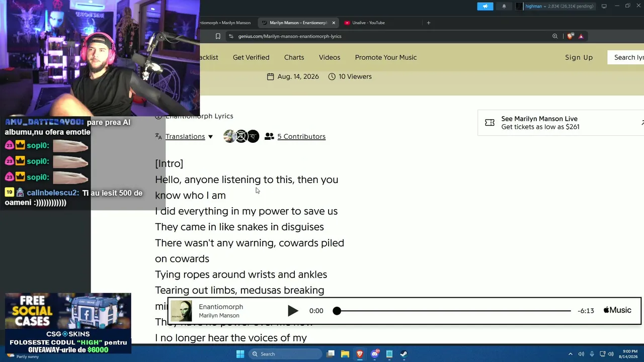Open the Apple Music logo link

click(617, 310)
